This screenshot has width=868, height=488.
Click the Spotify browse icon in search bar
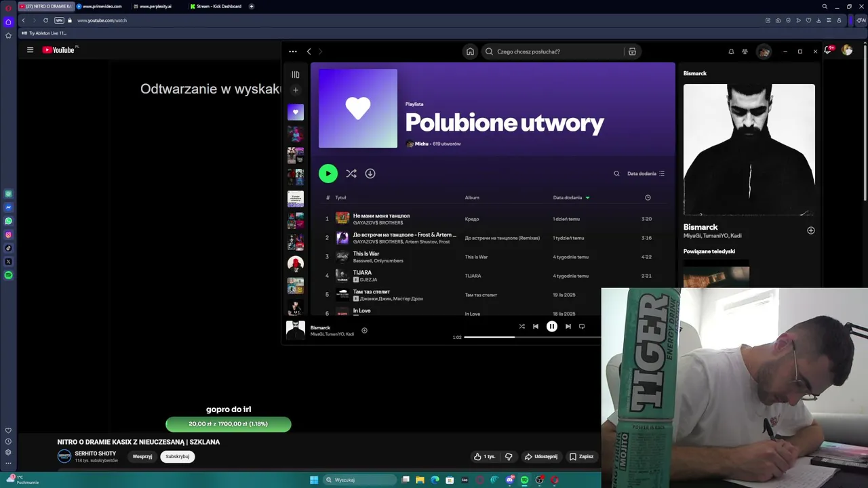coord(632,52)
